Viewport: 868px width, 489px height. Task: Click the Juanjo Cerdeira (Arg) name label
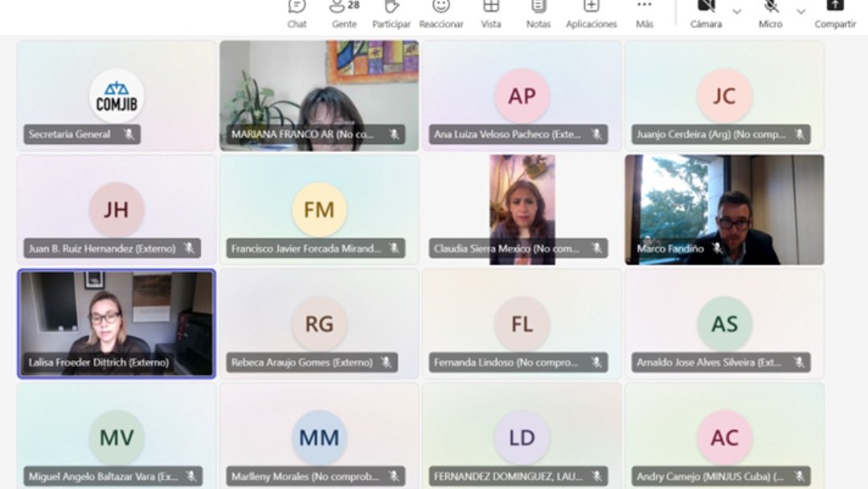click(721, 134)
